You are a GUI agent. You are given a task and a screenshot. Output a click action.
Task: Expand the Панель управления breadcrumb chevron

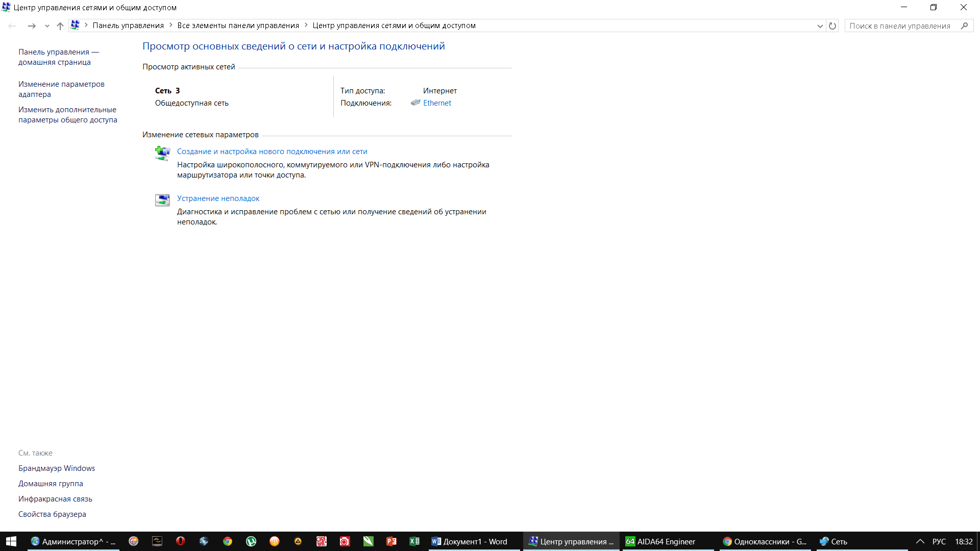pos(170,26)
